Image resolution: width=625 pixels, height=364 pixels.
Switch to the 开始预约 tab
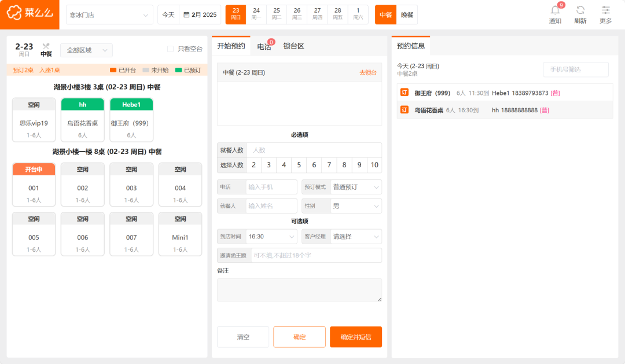tap(231, 46)
